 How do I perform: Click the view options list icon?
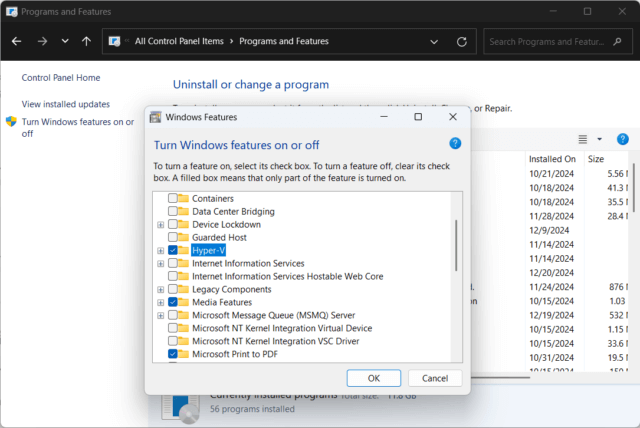click(x=582, y=139)
